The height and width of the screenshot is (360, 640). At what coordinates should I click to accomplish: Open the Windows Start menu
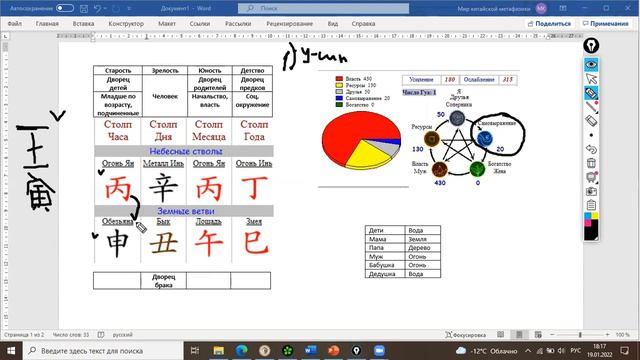pyautogui.click(x=11, y=351)
